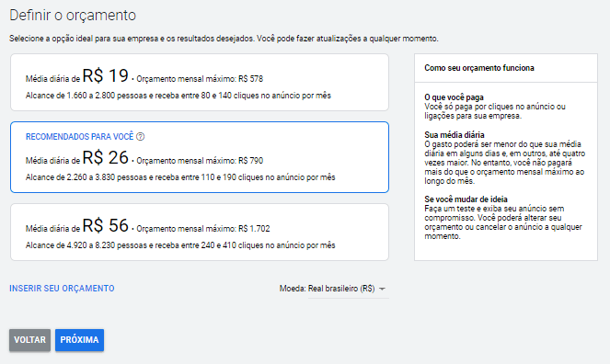Click 'Alcance de 1.660 a 2.800 pessoas' line
Image resolution: width=610 pixels, height=364 pixels.
pyautogui.click(x=178, y=96)
